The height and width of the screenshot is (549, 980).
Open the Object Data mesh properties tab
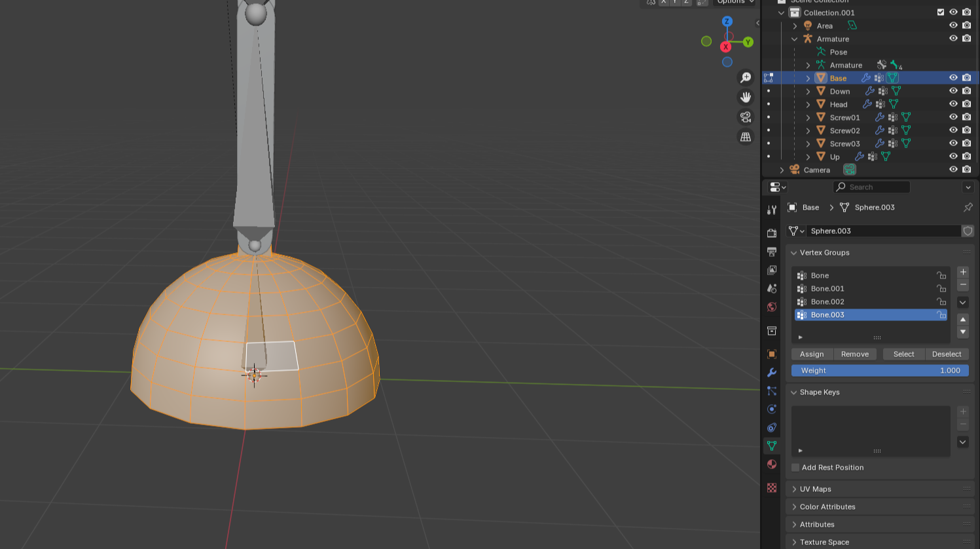click(x=772, y=445)
